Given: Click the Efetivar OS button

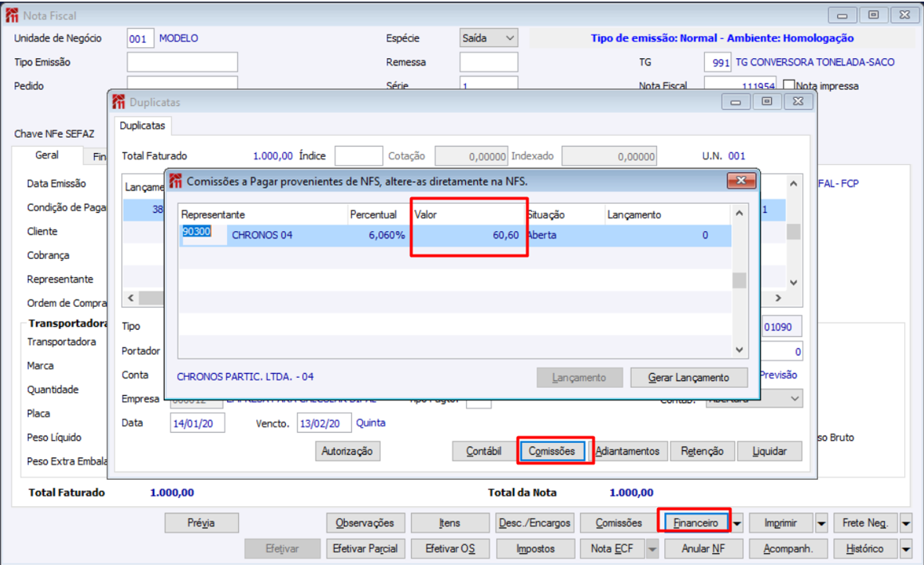Looking at the screenshot, I should [x=449, y=548].
